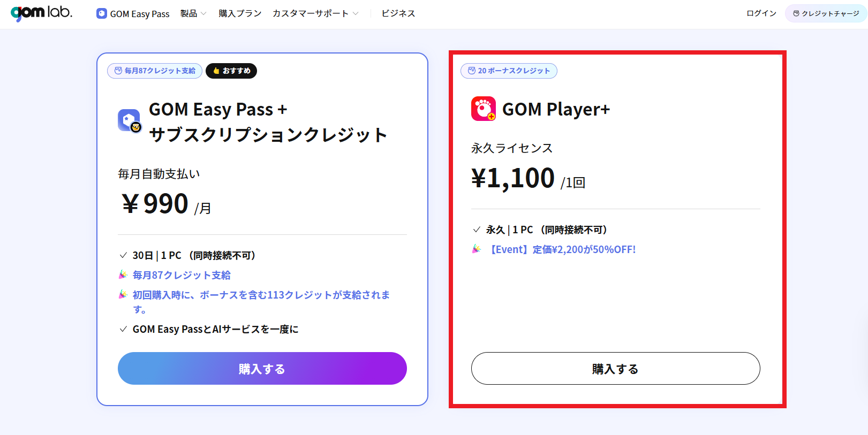Click 購入する for GOM Player+ license
868x435 pixels.
point(615,368)
